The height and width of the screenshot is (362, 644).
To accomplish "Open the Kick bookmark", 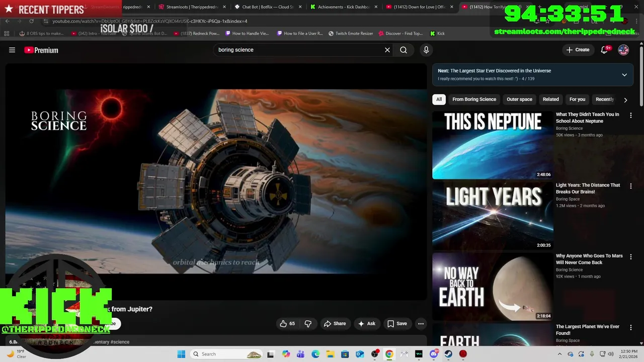I will (x=437, y=33).
